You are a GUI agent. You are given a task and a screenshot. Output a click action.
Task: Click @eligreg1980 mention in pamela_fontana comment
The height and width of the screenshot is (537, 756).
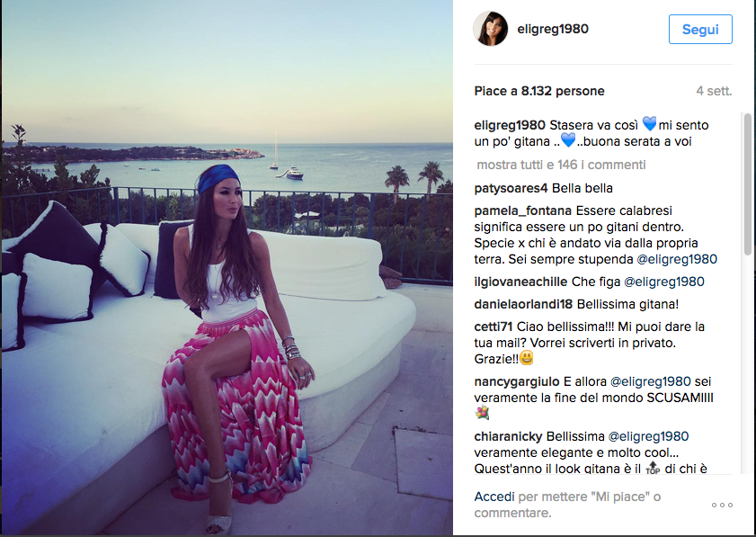click(x=677, y=259)
